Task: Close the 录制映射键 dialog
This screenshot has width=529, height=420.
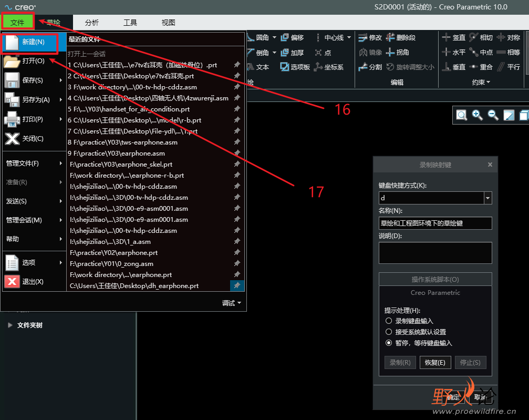Action: tap(490, 165)
